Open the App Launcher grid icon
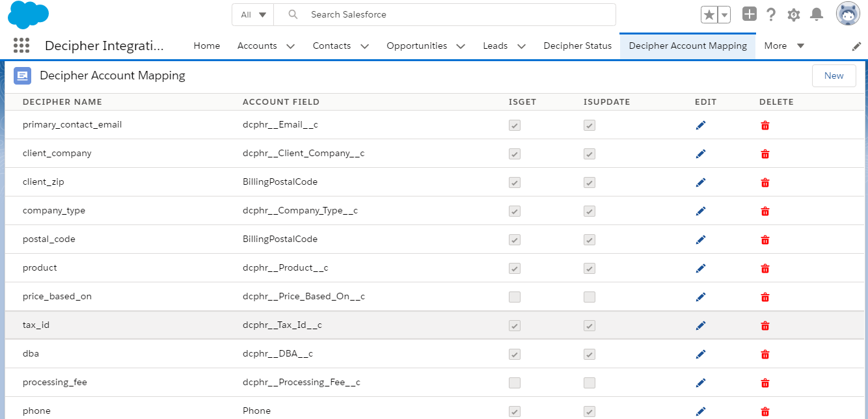The image size is (868, 419). pos(21,46)
